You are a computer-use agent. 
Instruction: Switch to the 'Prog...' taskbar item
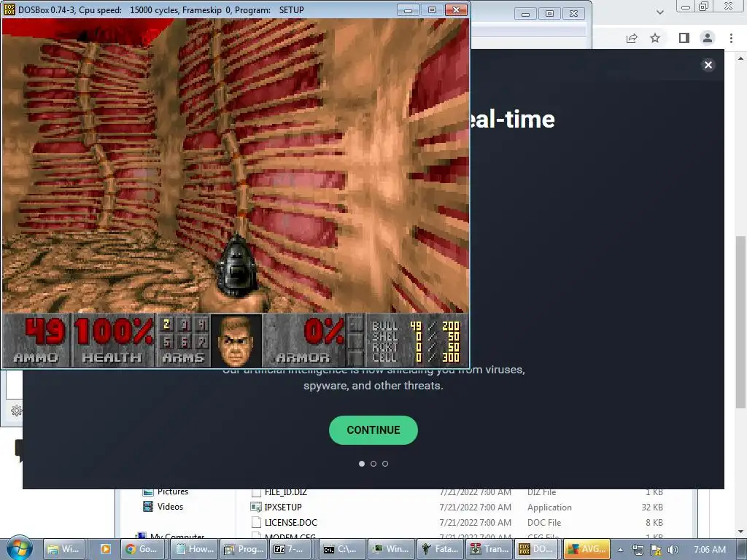(x=244, y=549)
